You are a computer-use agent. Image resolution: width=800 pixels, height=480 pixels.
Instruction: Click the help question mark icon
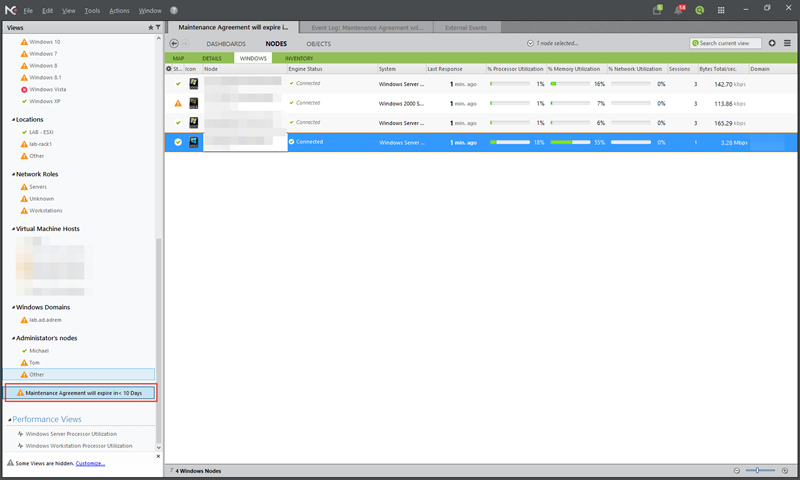[x=174, y=10]
